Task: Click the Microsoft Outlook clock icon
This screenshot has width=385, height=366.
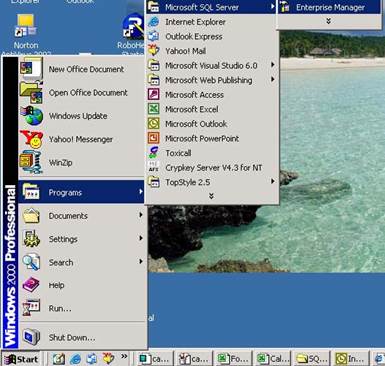Action: [154, 124]
